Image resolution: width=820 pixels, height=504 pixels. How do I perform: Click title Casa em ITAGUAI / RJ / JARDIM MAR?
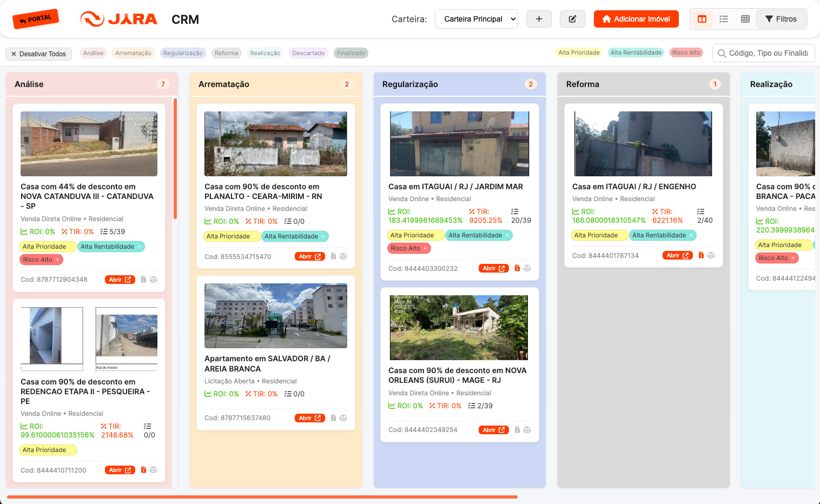455,187
